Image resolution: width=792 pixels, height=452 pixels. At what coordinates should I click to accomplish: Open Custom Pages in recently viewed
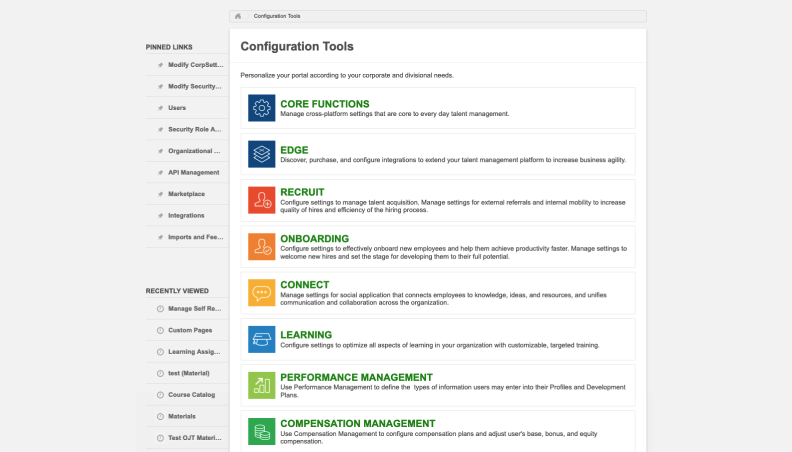190,330
